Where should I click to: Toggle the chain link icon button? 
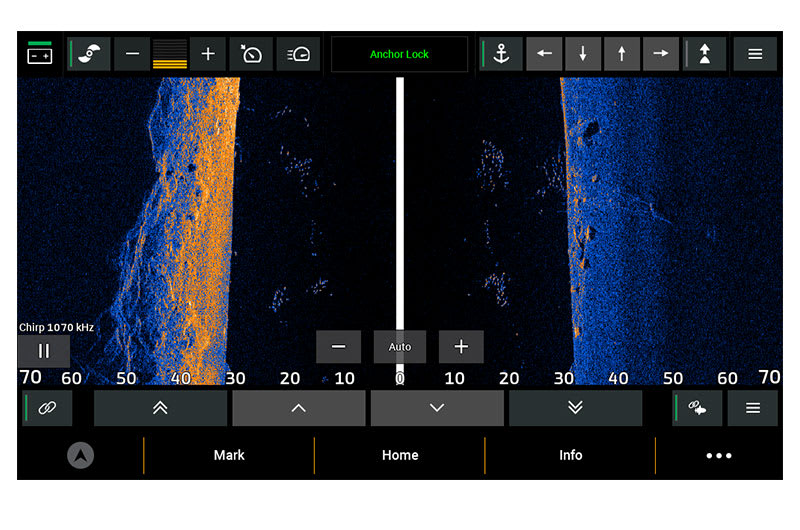(47, 408)
